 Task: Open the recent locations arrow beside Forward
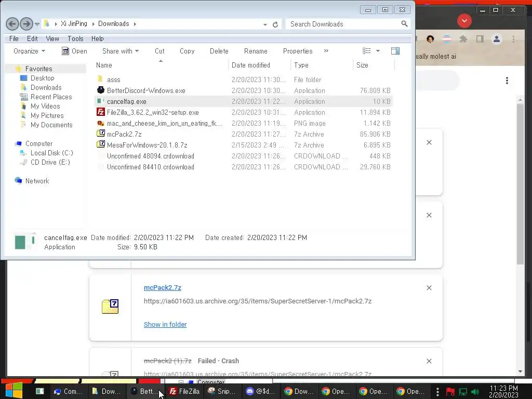pos(37,24)
